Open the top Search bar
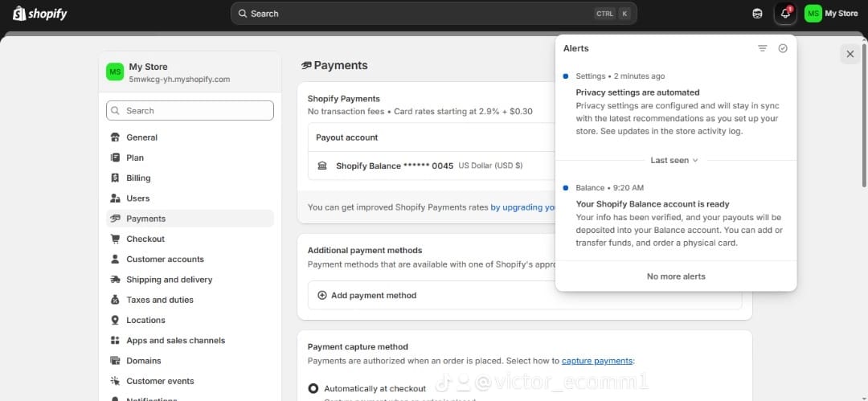868x401 pixels. (433, 14)
